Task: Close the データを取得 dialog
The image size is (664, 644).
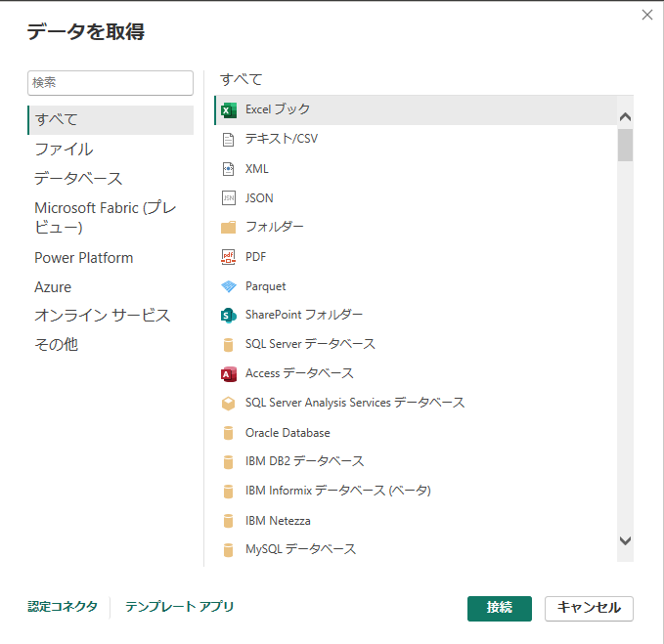Action: click(x=647, y=16)
